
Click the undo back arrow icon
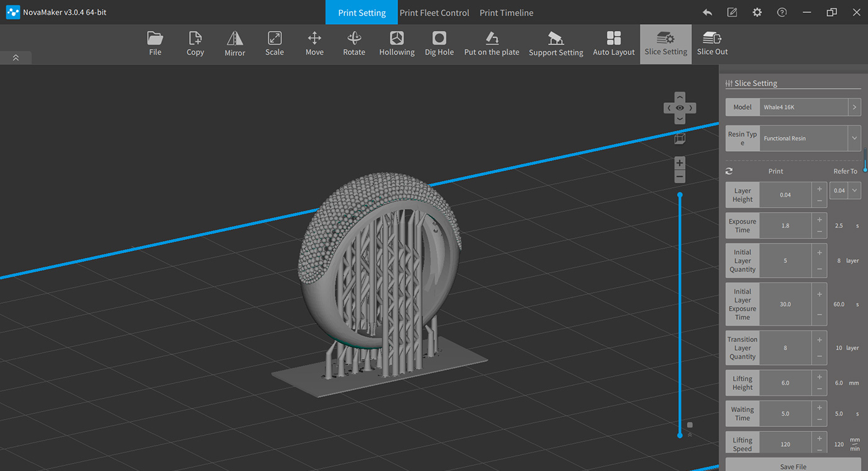tap(707, 12)
